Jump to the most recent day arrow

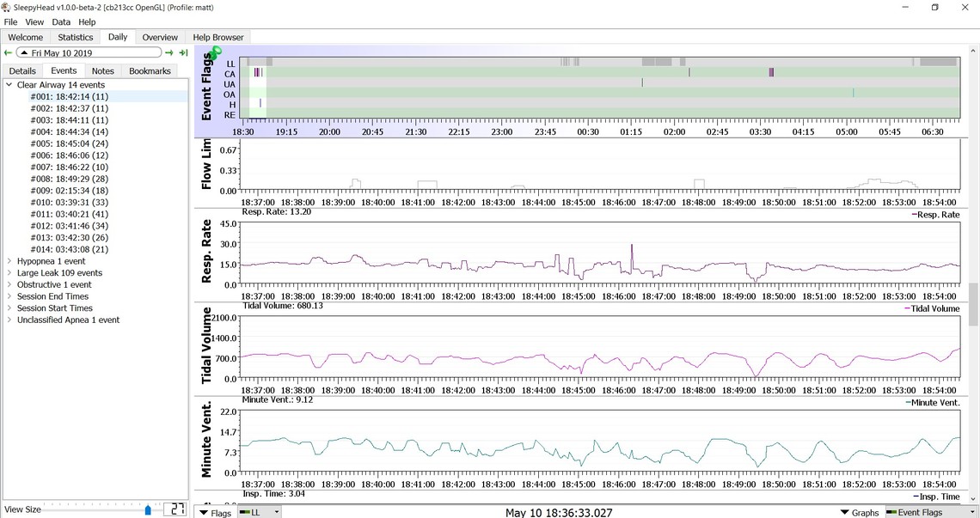point(183,53)
